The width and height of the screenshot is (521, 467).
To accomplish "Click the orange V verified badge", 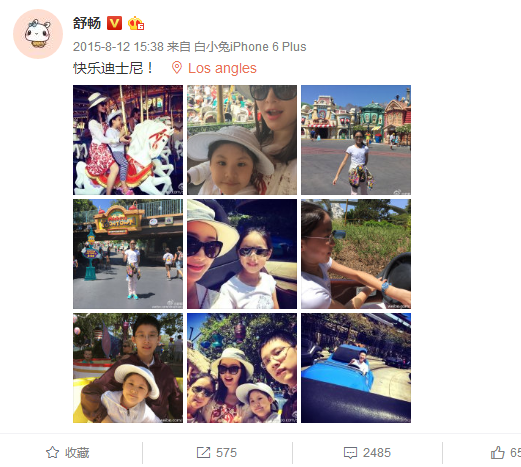I will (x=114, y=23).
